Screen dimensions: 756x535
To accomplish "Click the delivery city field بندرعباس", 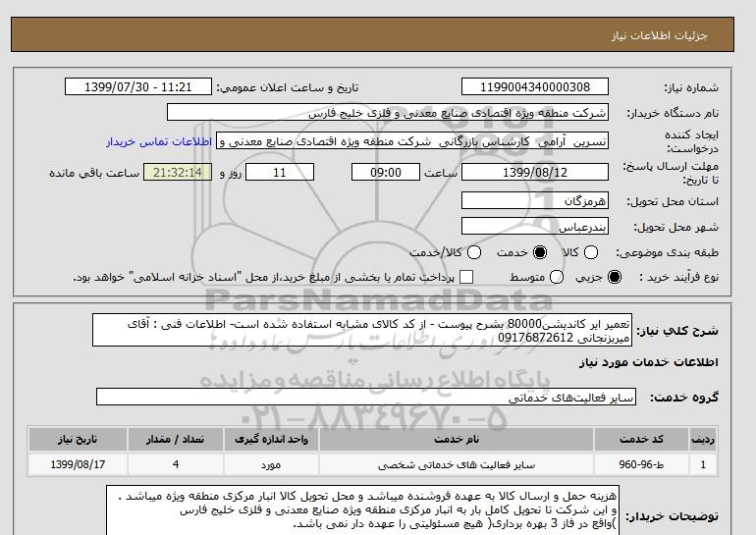I will (x=535, y=226).
